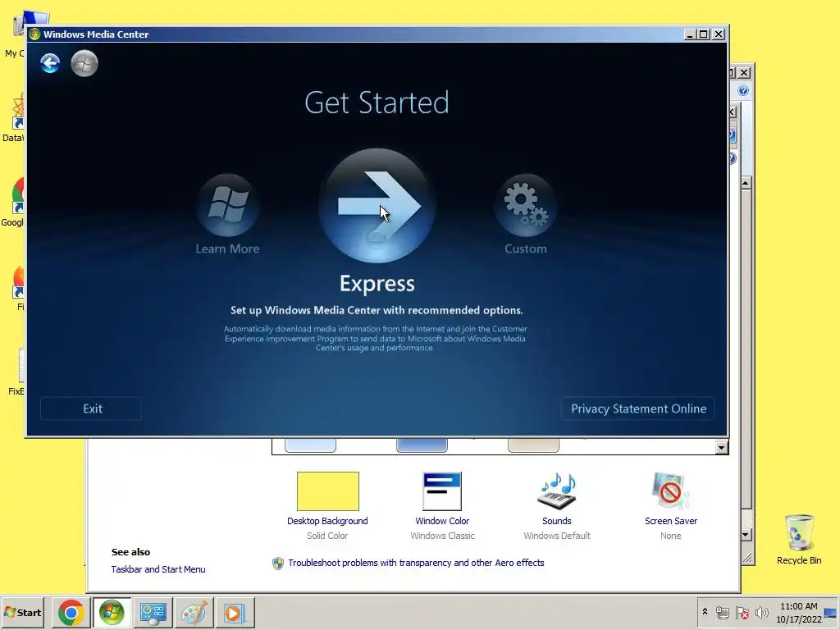
Task: Open the themes list scroll down arrow
Action: (x=722, y=447)
